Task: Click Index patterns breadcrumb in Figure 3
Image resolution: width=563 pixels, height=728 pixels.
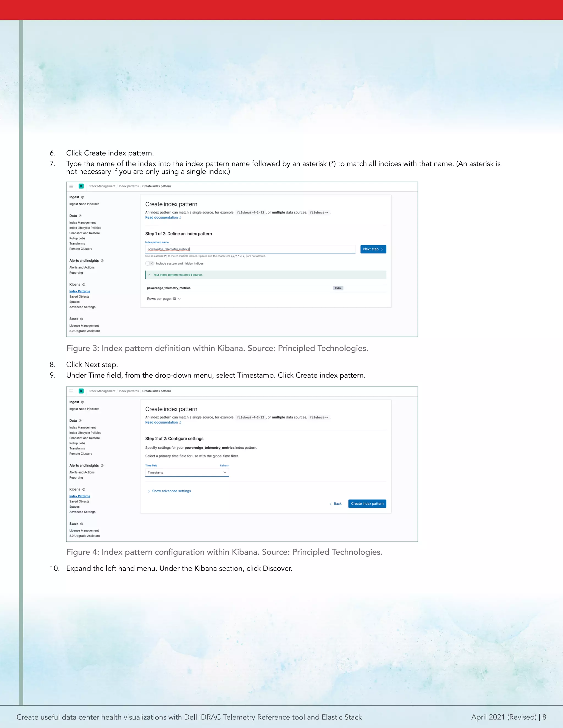Action: (x=129, y=186)
